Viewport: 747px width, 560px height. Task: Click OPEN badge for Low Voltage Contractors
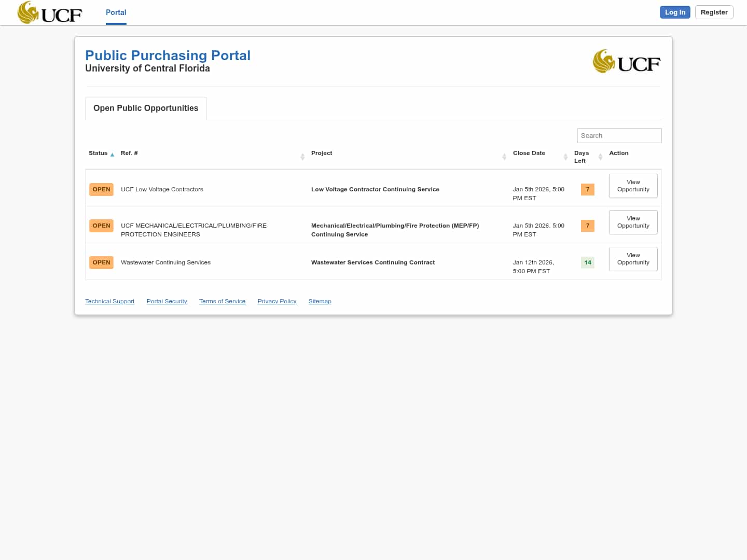pos(101,189)
